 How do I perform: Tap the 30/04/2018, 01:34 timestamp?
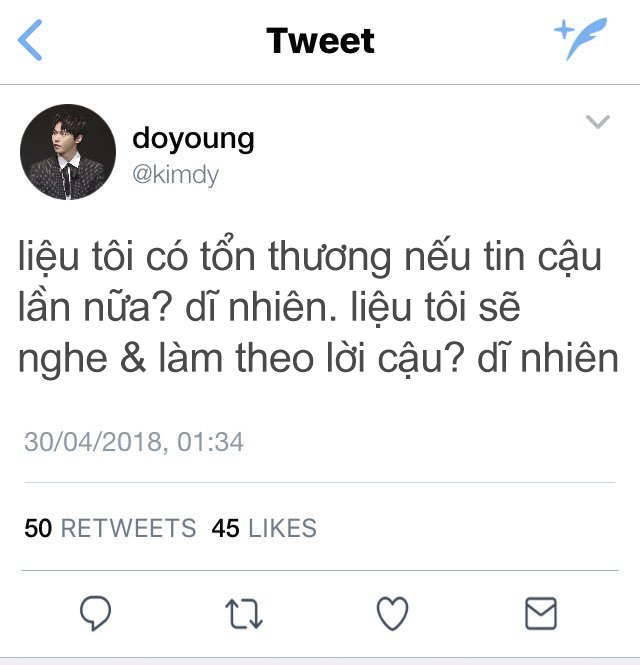[134, 442]
